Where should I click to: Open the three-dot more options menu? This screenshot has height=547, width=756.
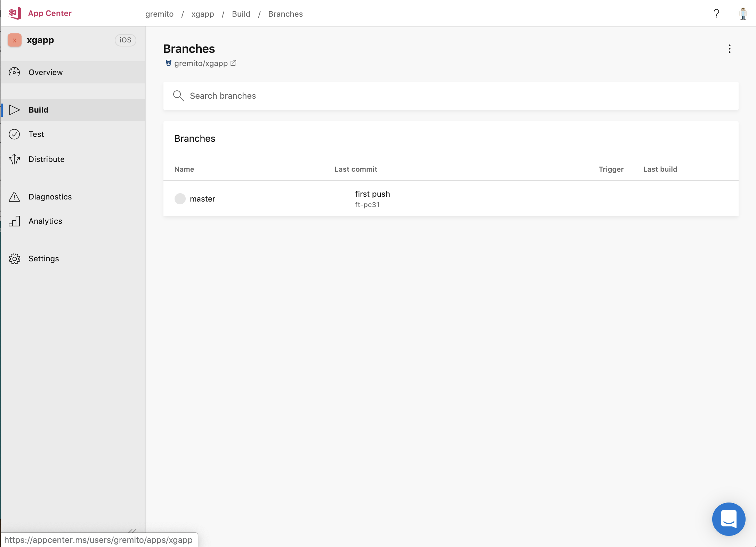click(x=730, y=49)
